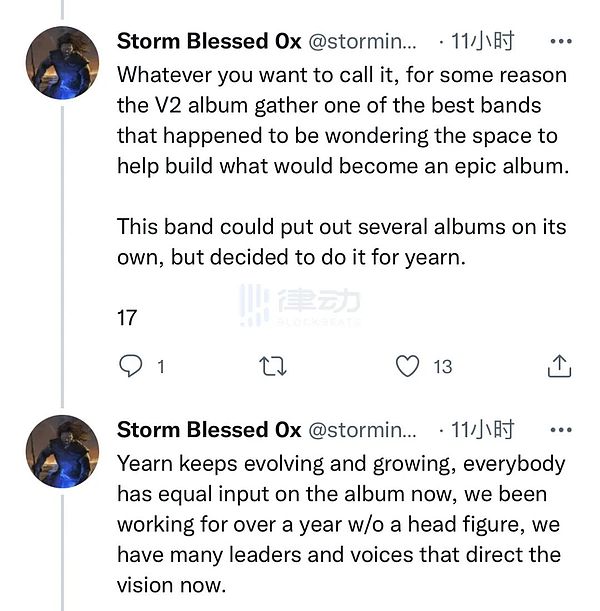Click the Storm Blessed 0x name on the second tweet
The height and width of the screenshot is (611, 600).
pos(209,430)
